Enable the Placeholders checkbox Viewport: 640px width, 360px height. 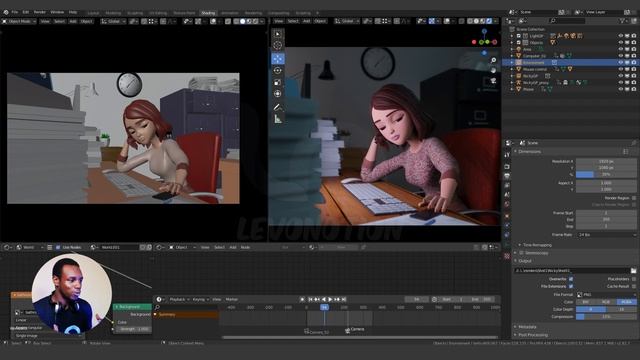(634, 279)
